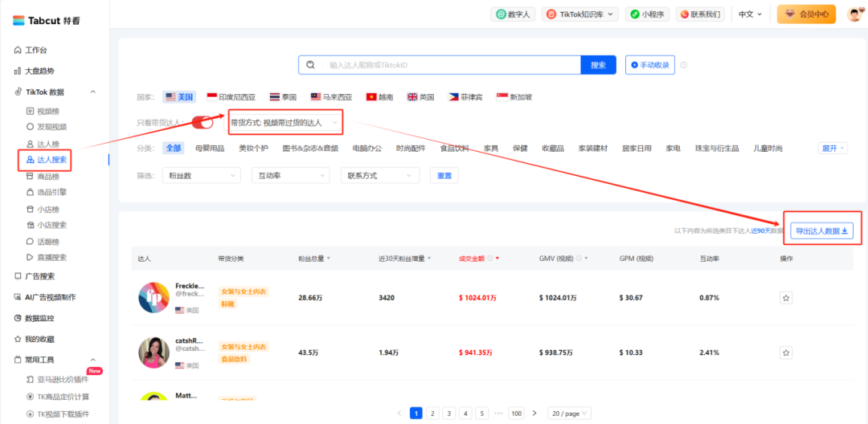Screen dimensions: 868x424
Task: Open TK商品定价计算 tool
Action: click(x=58, y=397)
